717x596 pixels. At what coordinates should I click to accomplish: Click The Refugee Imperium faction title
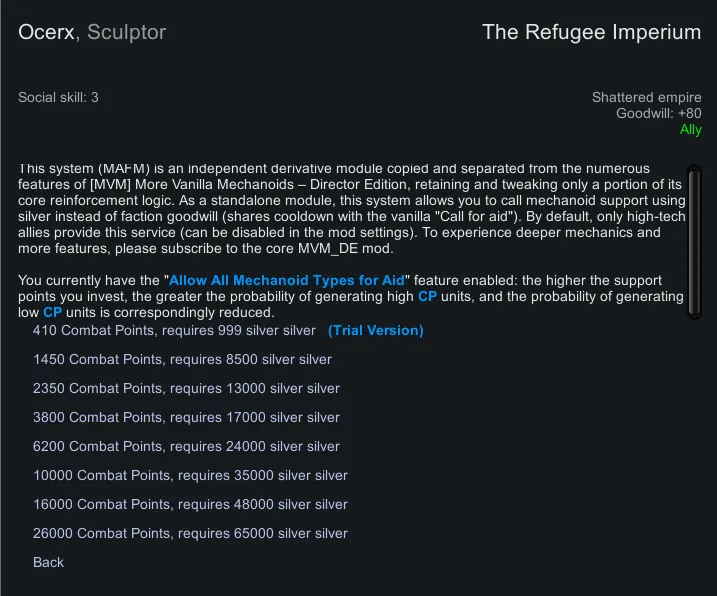(591, 33)
